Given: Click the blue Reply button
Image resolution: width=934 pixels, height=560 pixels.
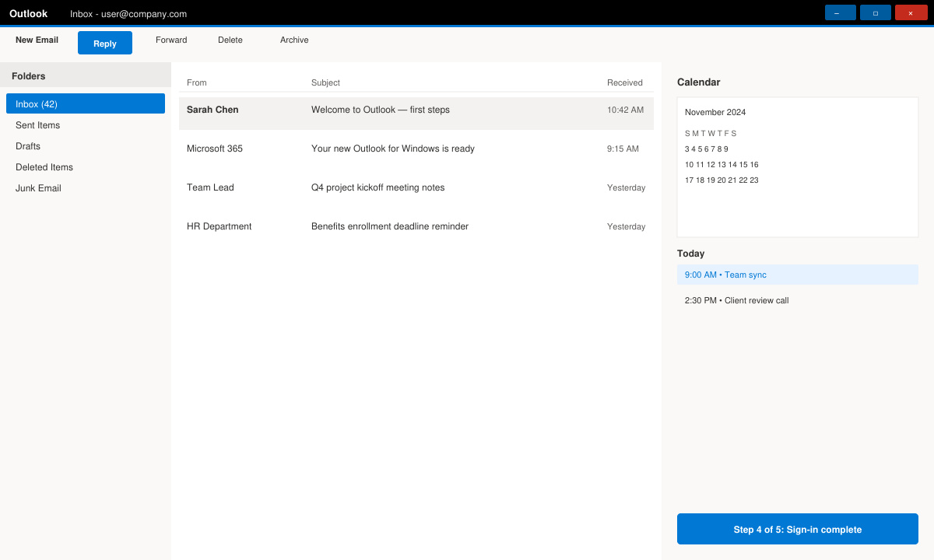Looking at the screenshot, I should (x=105, y=43).
